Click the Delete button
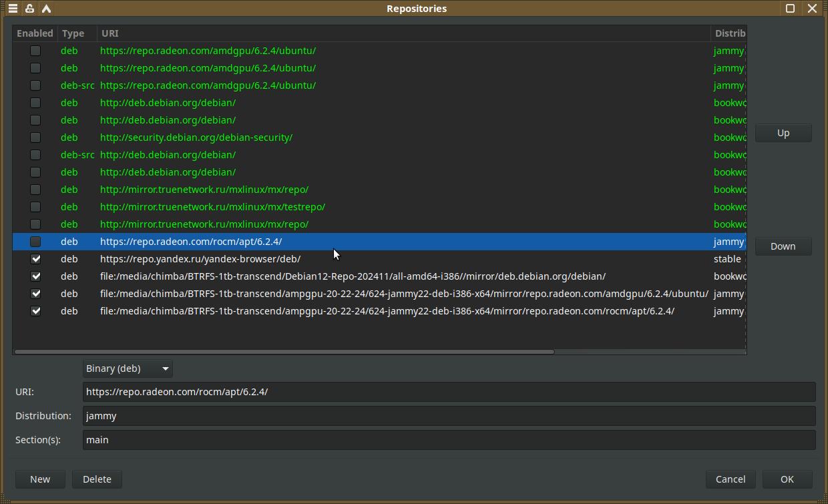The image size is (828, 504). point(97,479)
